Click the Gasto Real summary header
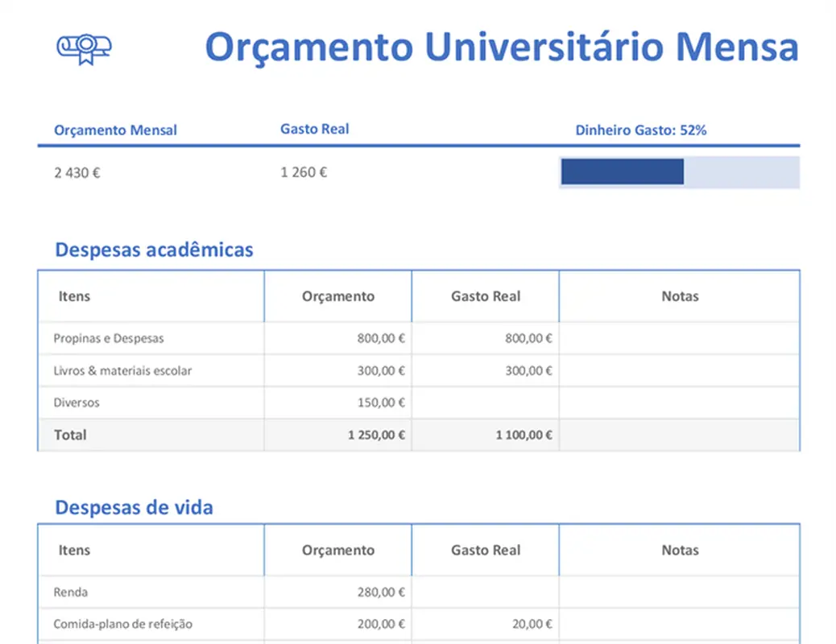The image size is (836, 644). 314,128
